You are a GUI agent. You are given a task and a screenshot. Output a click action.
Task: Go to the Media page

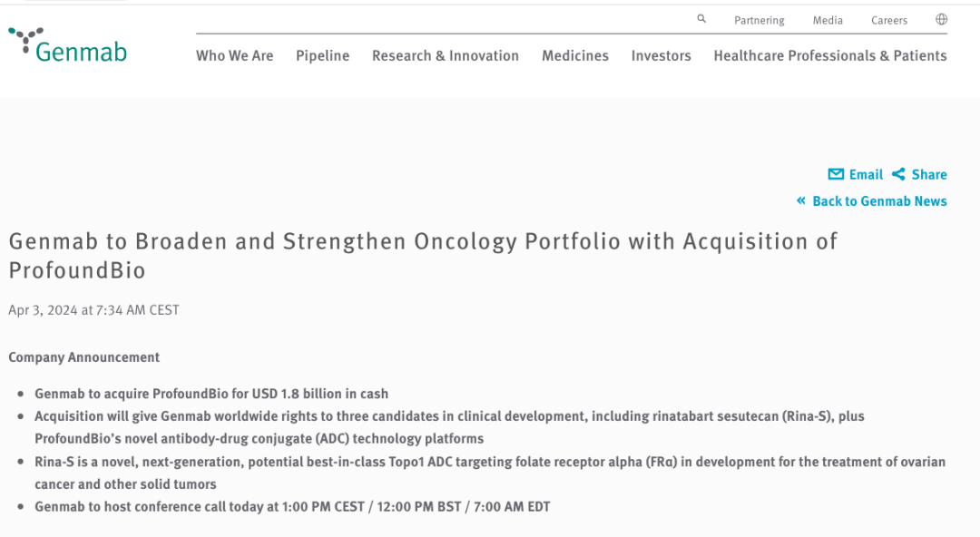coord(828,21)
